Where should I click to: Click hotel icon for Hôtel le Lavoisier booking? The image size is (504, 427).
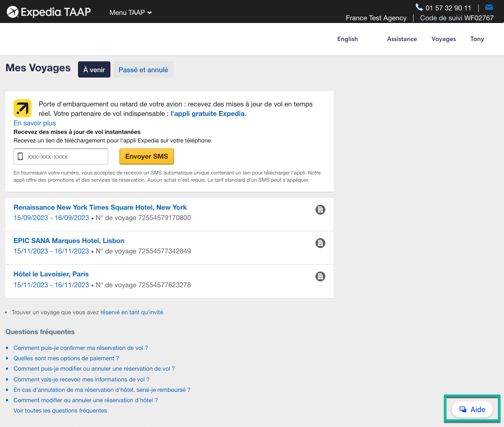[x=320, y=276]
